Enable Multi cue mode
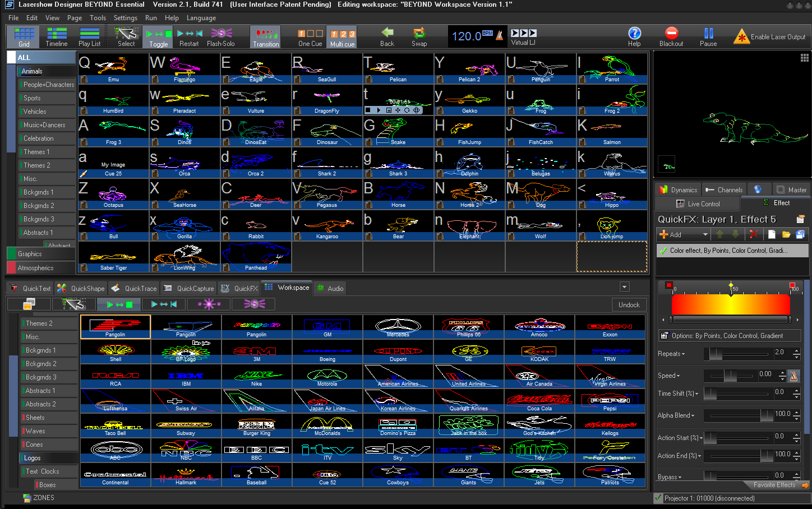 coord(342,37)
